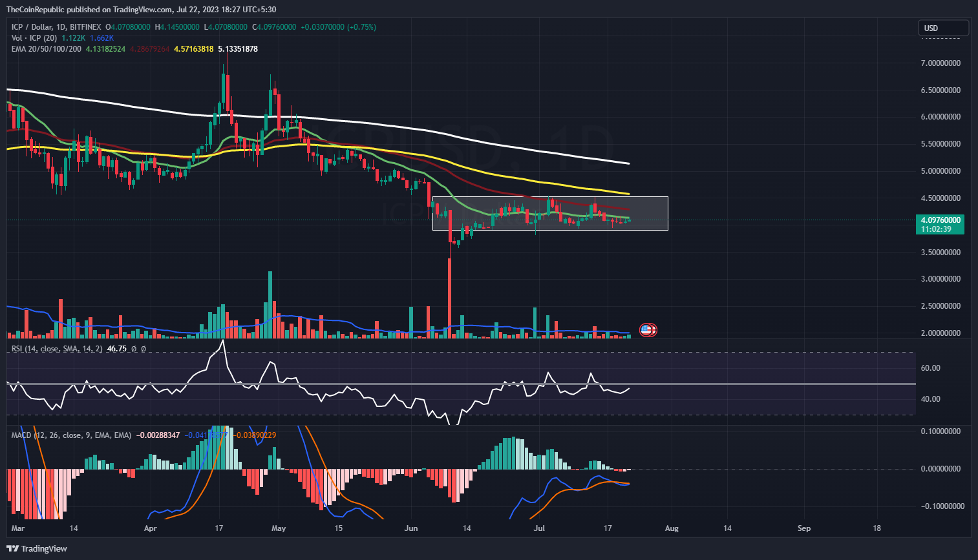Image resolution: width=978 pixels, height=560 pixels.
Task: Click the open price value O4.07080000
Action: 129,27
